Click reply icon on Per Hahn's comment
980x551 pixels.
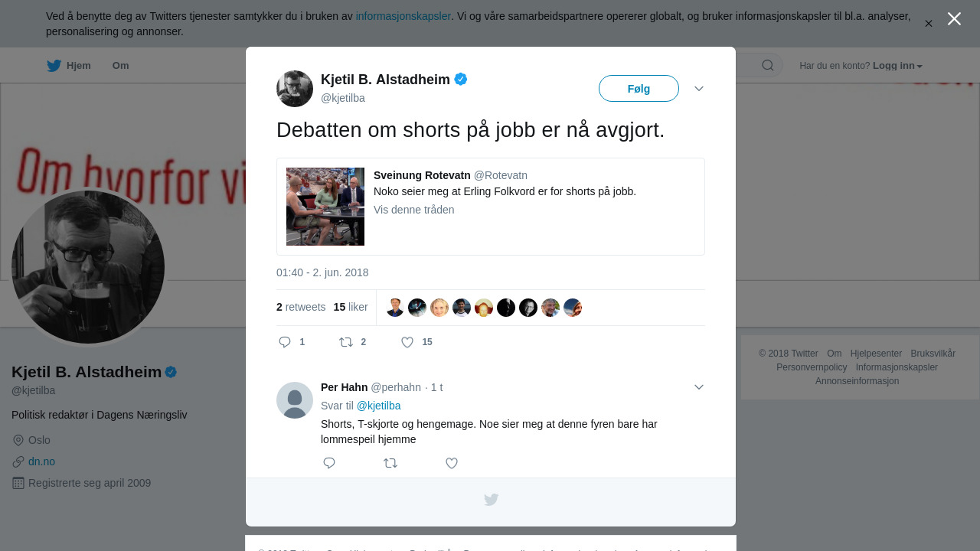(329, 463)
